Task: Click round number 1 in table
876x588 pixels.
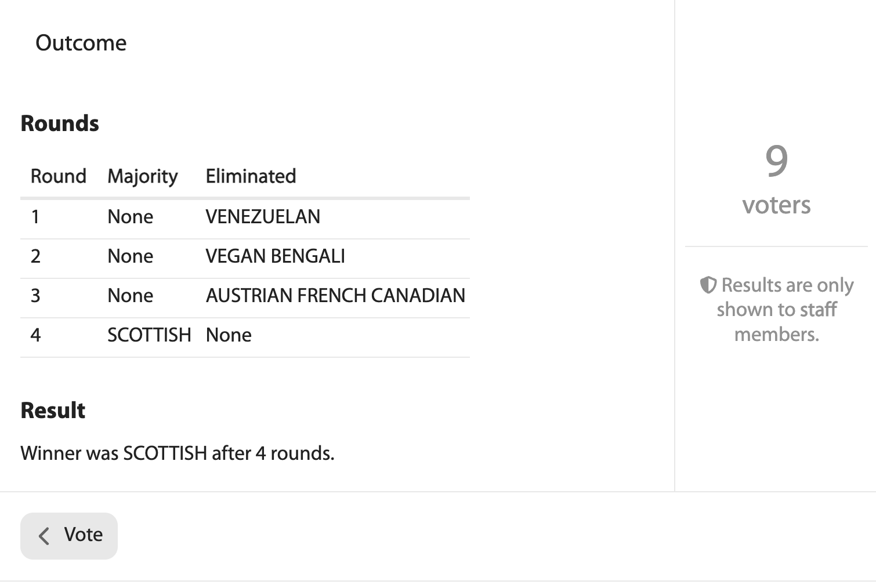Action: pyautogui.click(x=35, y=217)
